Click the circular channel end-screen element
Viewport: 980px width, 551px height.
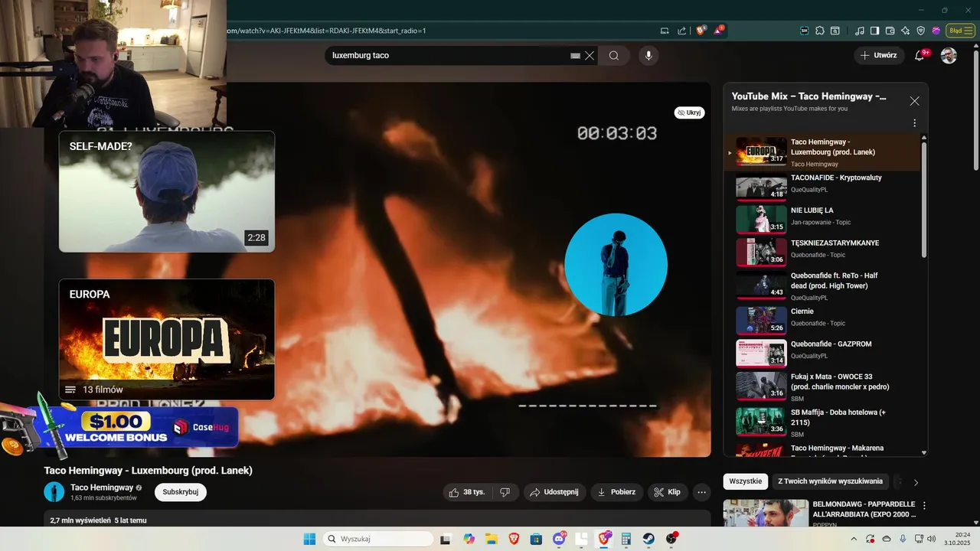pos(616,265)
